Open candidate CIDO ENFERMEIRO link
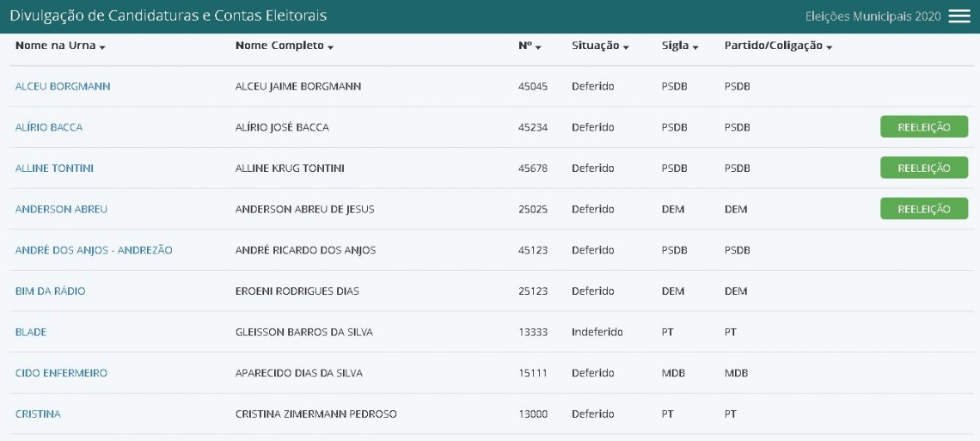Screen dimensions: 980x441 coord(61,373)
